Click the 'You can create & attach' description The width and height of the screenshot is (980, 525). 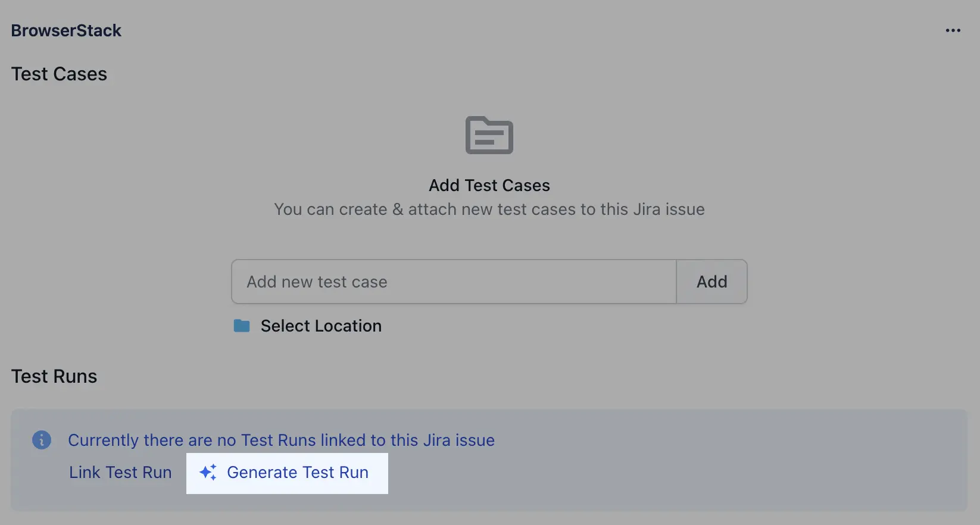point(489,210)
